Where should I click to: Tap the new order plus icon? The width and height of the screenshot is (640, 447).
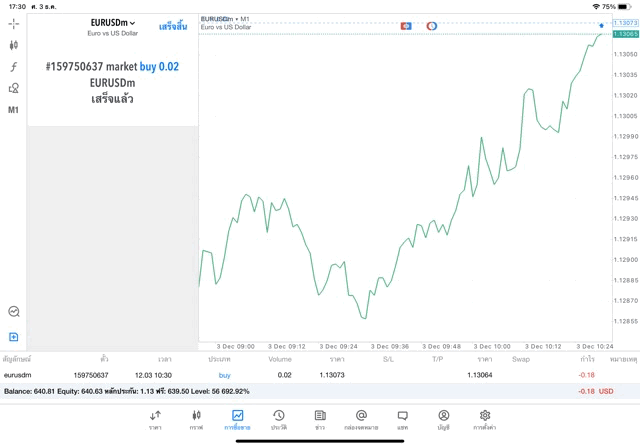[13, 337]
